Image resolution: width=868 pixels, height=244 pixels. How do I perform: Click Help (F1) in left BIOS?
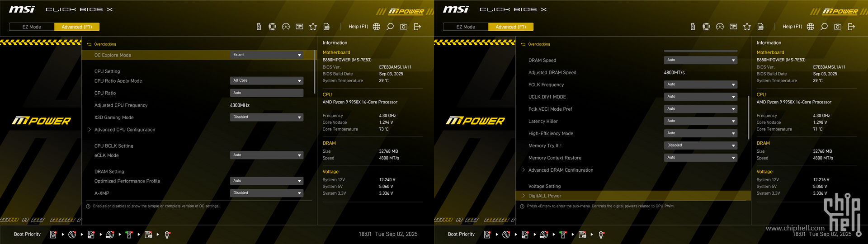pos(359,27)
